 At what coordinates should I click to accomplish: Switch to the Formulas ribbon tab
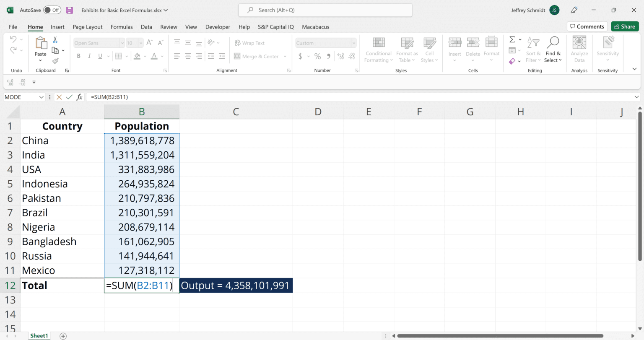122,26
